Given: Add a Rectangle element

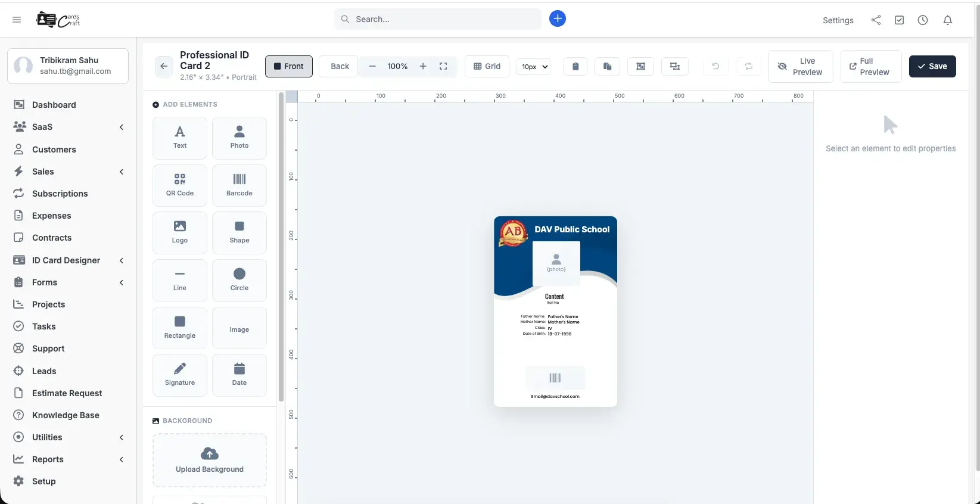Looking at the screenshot, I should coord(180,328).
